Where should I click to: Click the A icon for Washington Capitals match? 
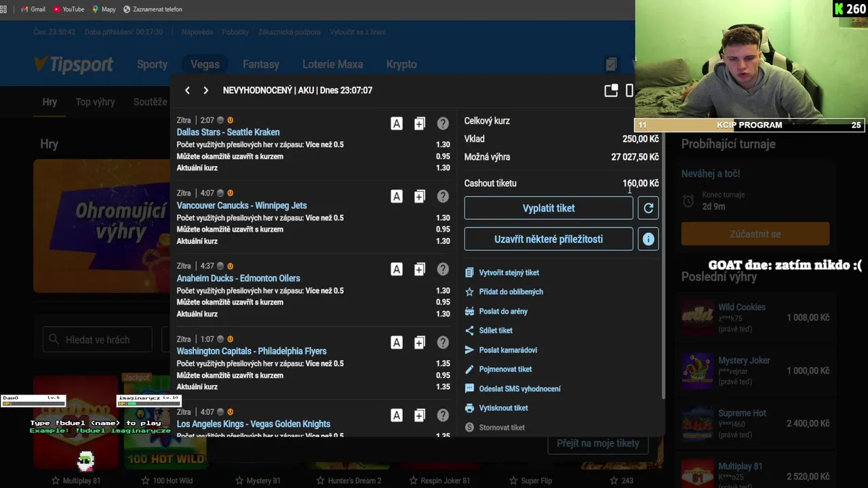coord(397,342)
